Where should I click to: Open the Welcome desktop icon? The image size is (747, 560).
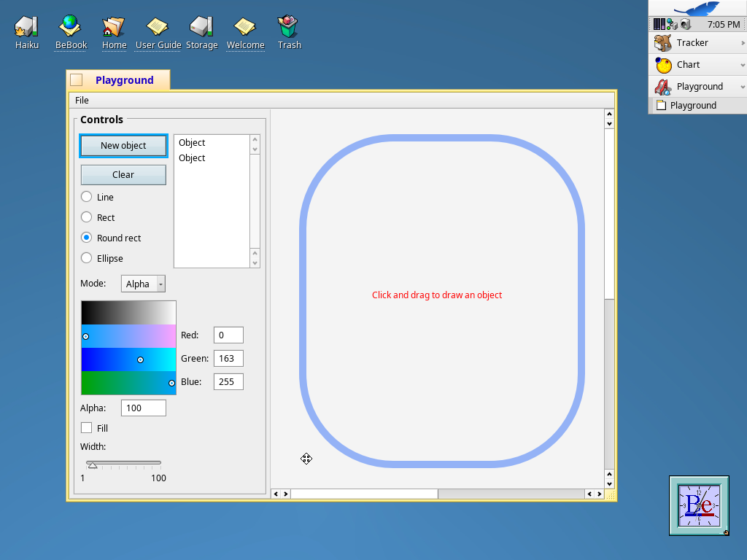pyautogui.click(x=245, y=27)
